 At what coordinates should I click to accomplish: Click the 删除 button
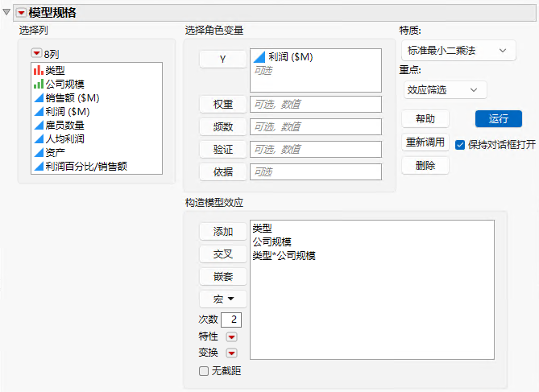click(x=425, y=166)
